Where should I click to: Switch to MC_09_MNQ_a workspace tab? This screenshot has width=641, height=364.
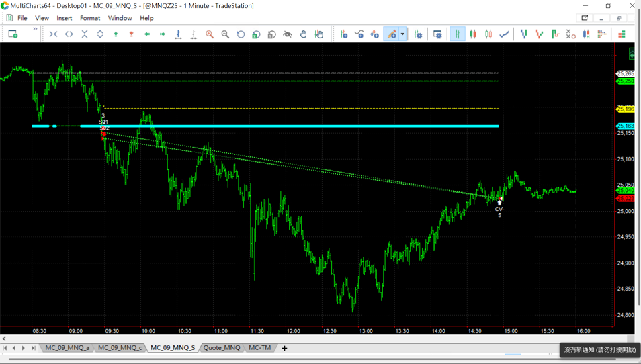pos(67,348)
